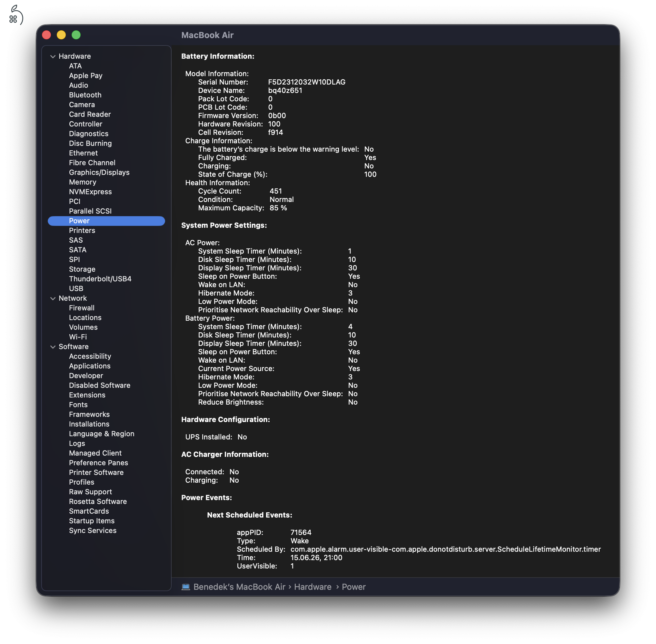Open Preference Panes entry
Image resolution: width=656 pixels, height=644 pixels.
coord(98,463)
